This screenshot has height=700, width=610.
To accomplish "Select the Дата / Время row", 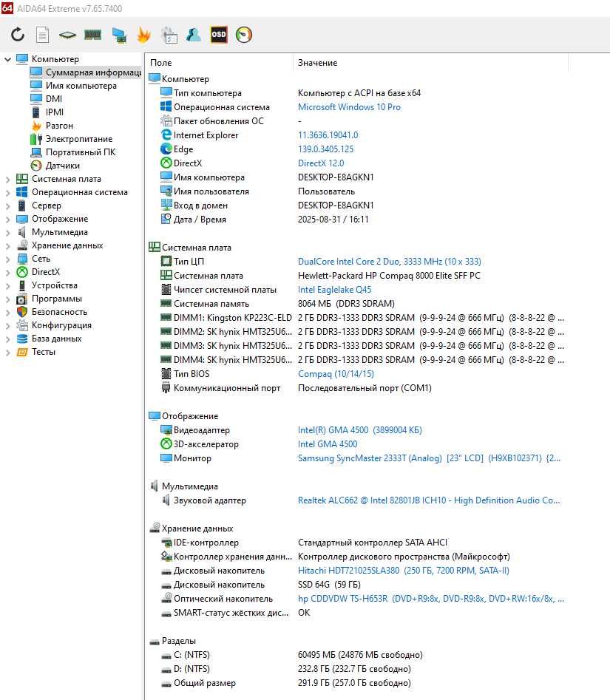I will pyautogui.click(x=356, y=220).
